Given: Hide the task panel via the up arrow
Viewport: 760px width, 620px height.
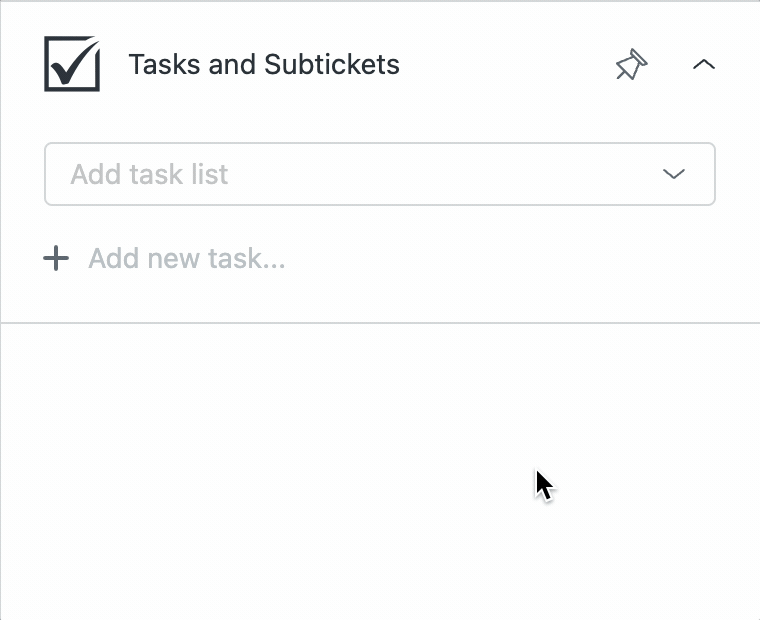Looking at the screenshot, I should (x=704, y=64).
